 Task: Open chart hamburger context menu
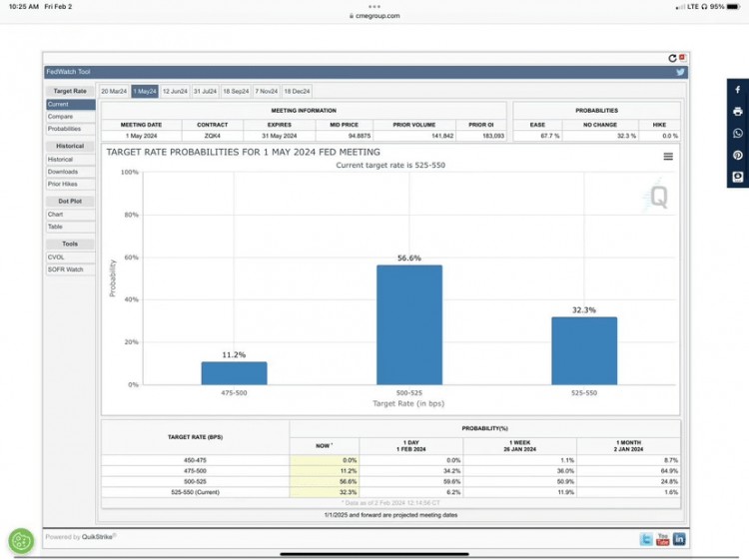(x=667, y=157)
